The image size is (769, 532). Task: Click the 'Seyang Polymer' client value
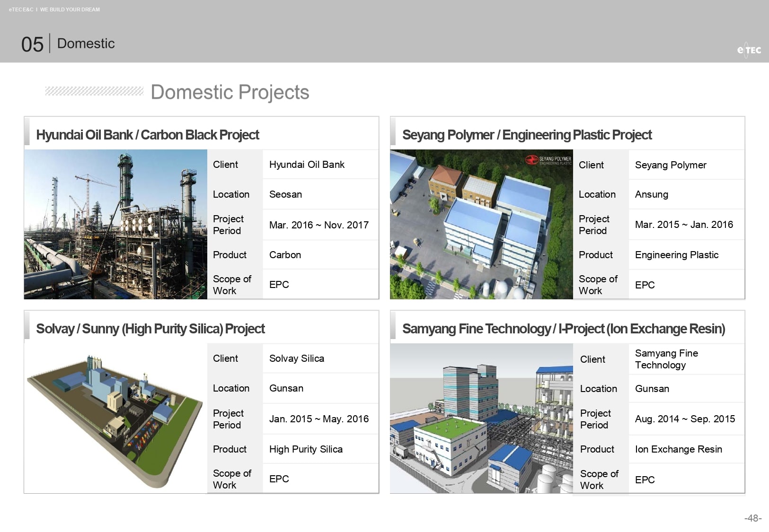pos(671,165)
